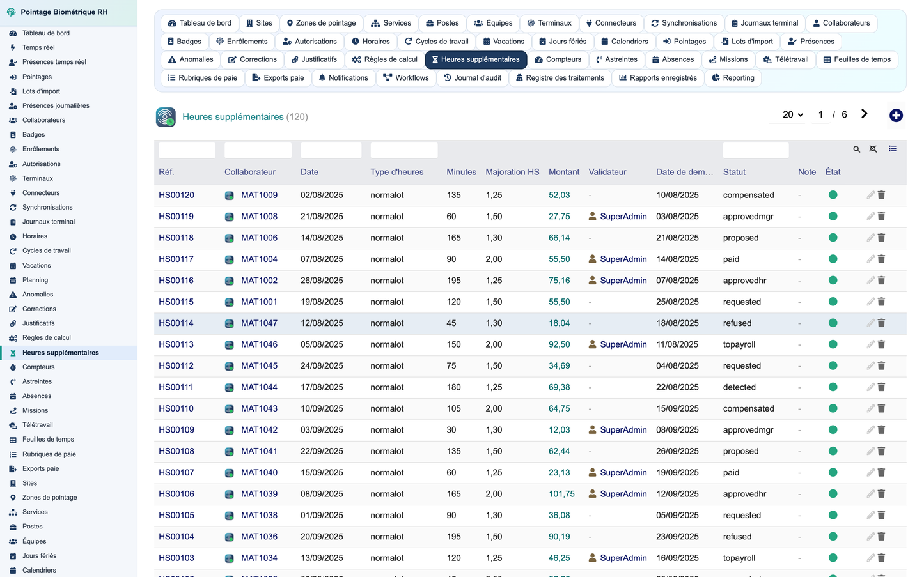The image size is (924, 577).
Task: Toggle green status dot for HS00116
Action: pyautogui.click(x=833, y=280)
